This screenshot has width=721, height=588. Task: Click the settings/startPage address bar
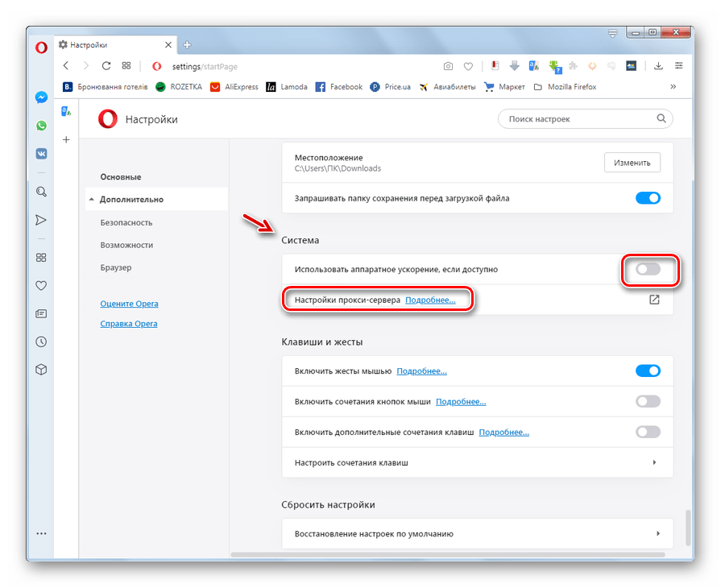point(205,66)
